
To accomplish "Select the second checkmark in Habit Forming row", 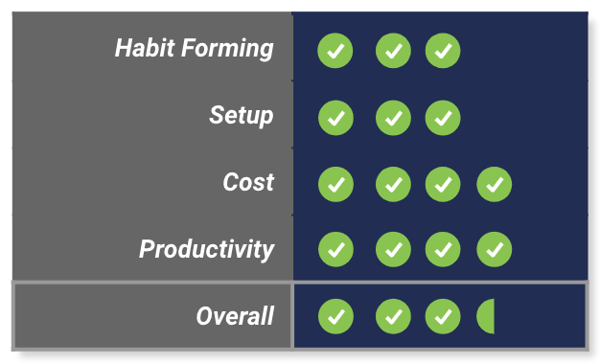I will 393,51.
